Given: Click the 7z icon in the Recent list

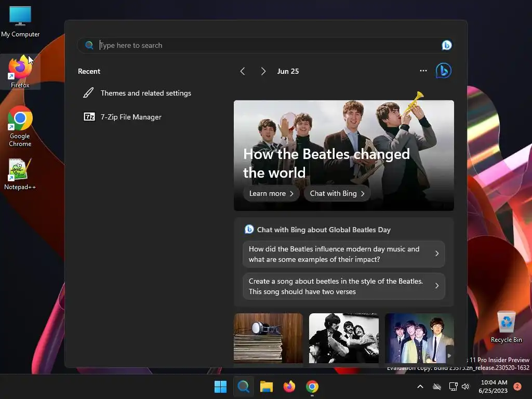Looking at the screenshot, I should (x=89, y=117).
